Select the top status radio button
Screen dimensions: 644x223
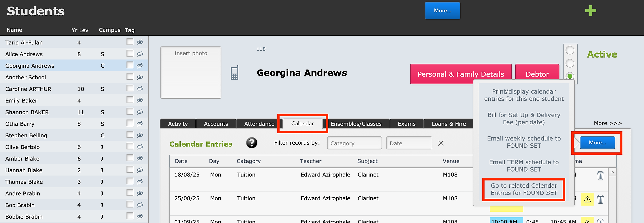point(570,50)
